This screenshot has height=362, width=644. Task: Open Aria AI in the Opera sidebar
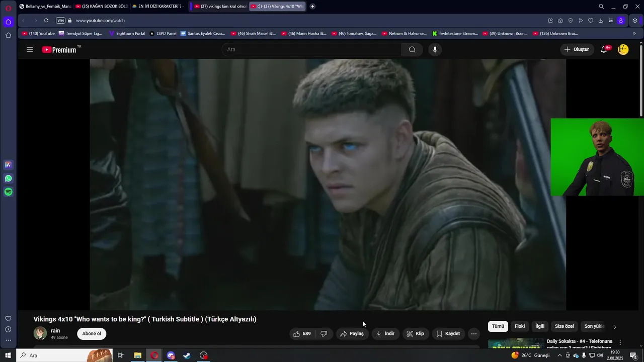[8, 165]
